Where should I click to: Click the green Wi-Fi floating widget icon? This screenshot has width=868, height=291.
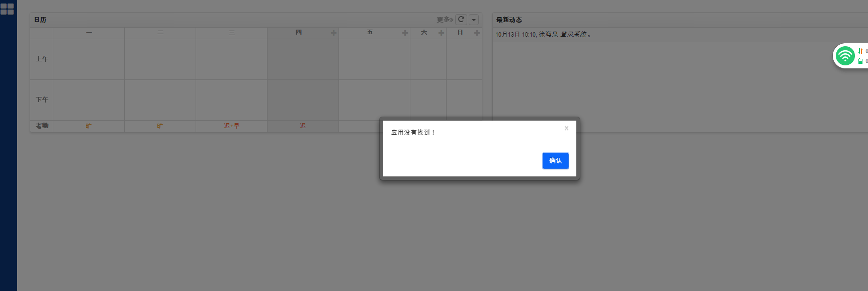[845, 56]
